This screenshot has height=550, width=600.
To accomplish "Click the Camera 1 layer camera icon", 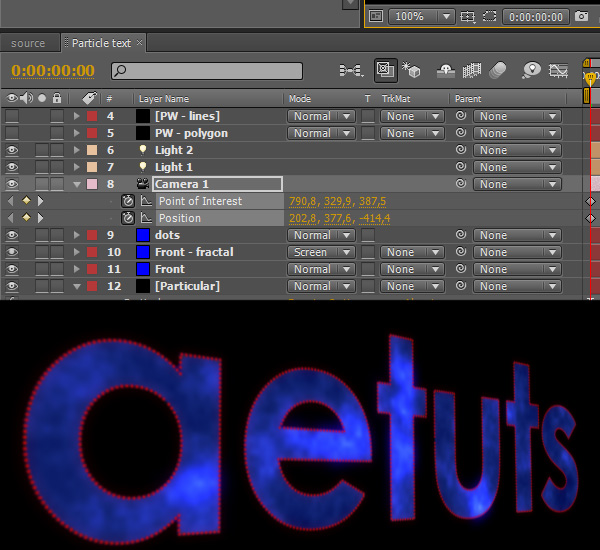I will pyautogui.click(x=143, y=184).
